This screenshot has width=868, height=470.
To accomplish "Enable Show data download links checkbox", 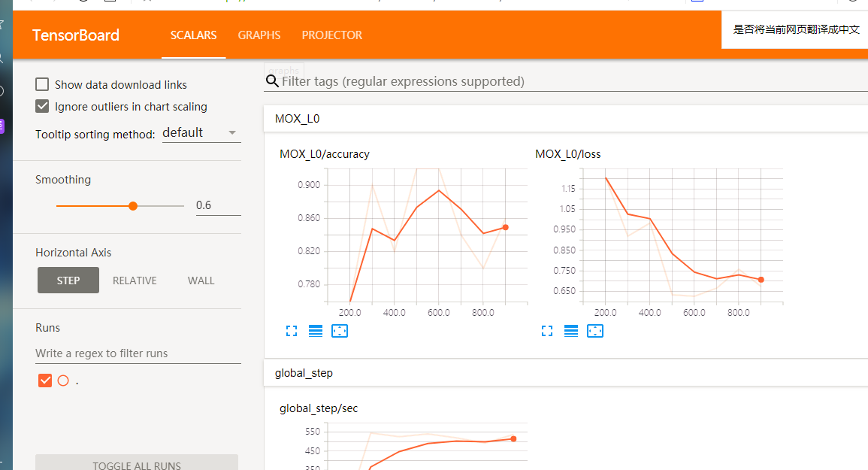I will (x=42, y=84).
